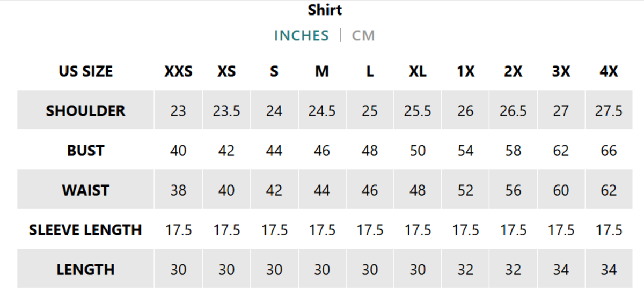Click the SLEEVE LENGTH row label
Viewport: 644px width, 290px height.
click(x=86, y=230)
